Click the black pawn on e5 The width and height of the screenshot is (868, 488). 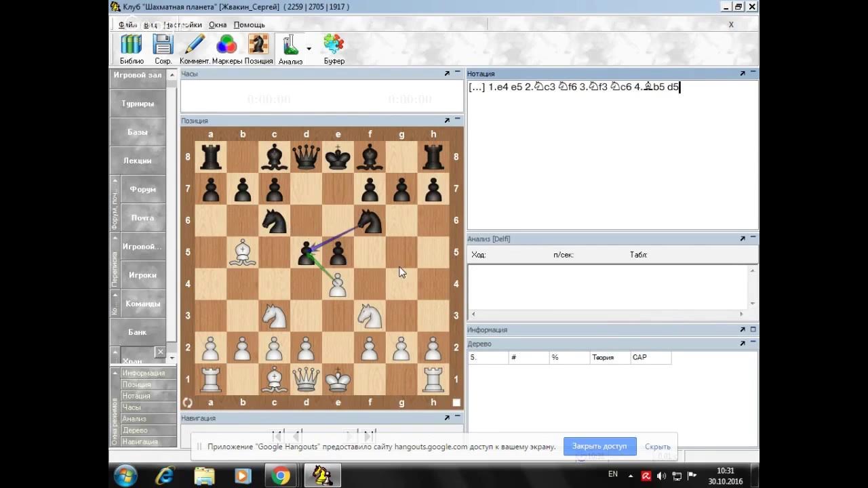(338, 252)
